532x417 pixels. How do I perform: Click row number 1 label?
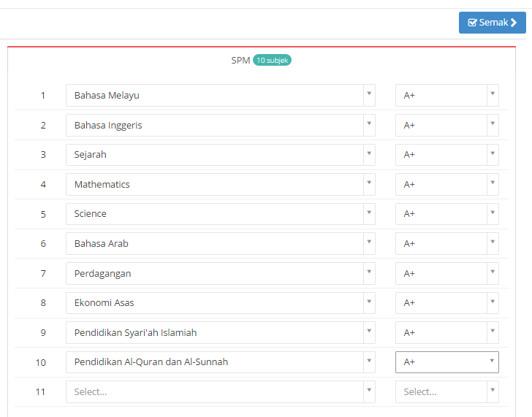click(43, 96)
